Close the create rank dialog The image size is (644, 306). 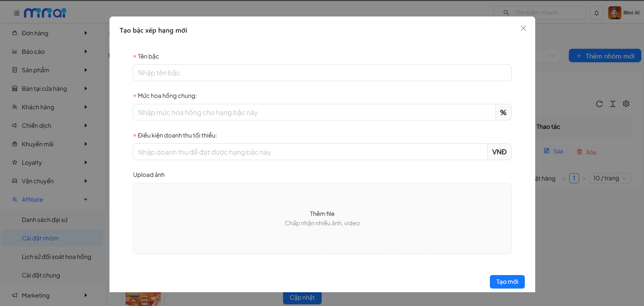click(523, 28)
